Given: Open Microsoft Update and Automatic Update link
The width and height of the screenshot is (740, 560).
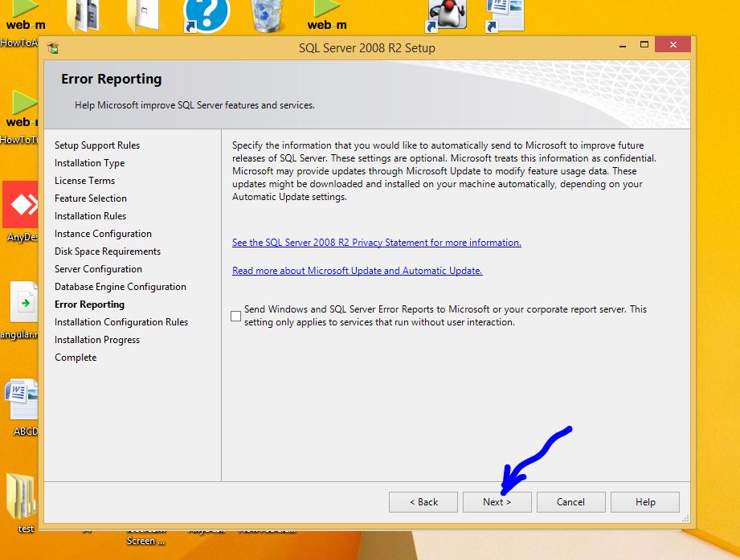Looking at the screenshot, I should pos(357,271).
